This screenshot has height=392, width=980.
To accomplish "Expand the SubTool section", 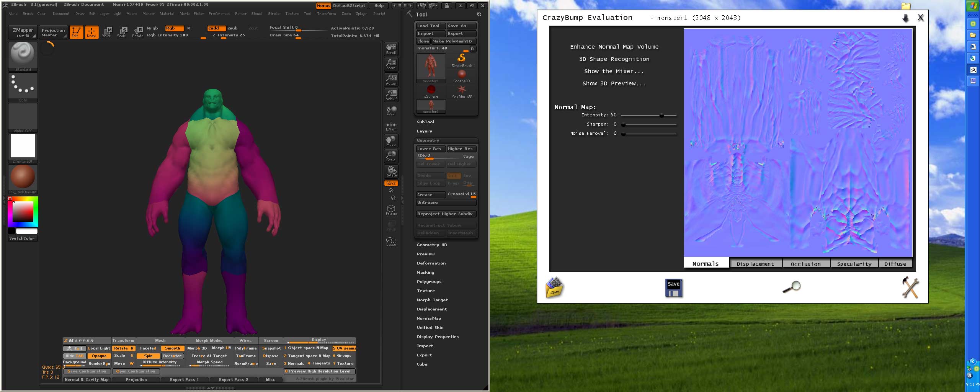I will tap(425, 122).
